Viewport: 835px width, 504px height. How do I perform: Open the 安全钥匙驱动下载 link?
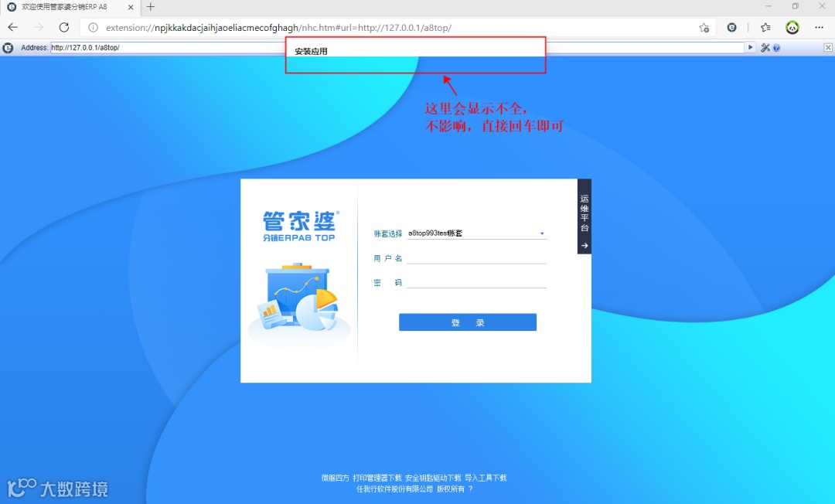click(433, 478)
